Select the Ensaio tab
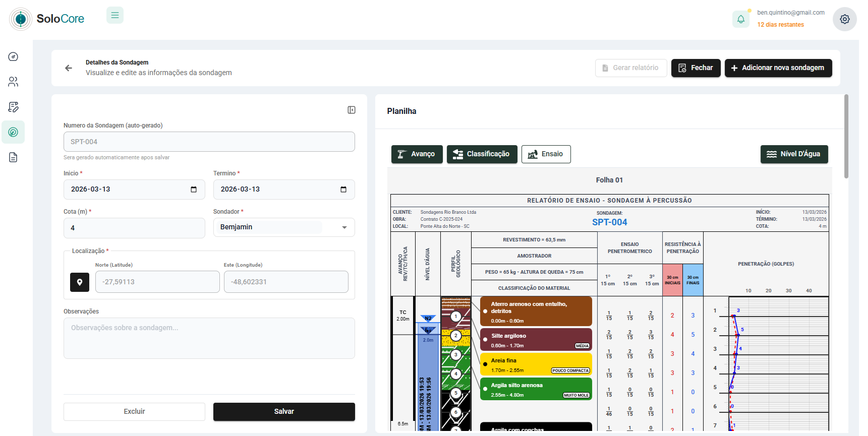Image resolution: width=868 pixels, height=436 pixels. tap(546, 154)
